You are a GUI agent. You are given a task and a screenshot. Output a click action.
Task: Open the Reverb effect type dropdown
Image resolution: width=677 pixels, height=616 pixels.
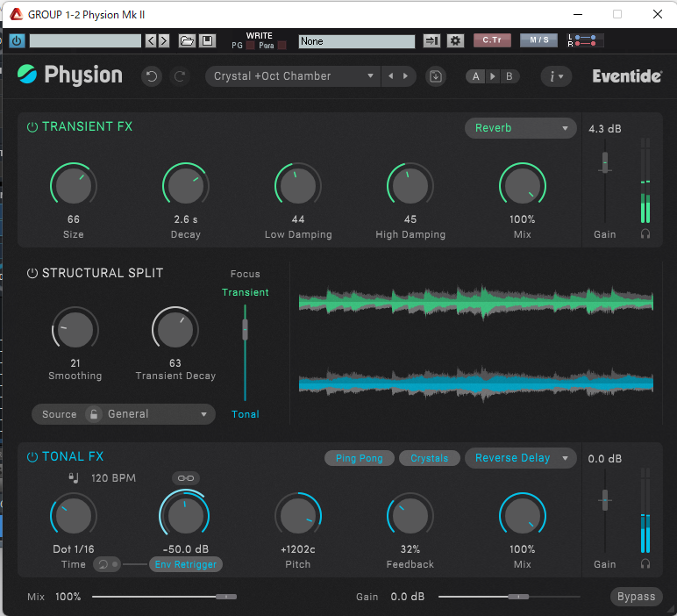point(521,128)
